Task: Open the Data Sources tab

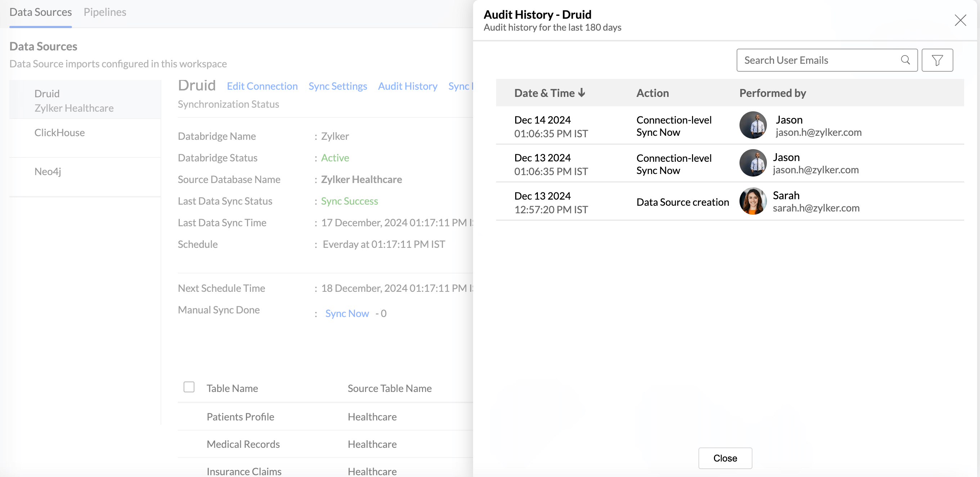Action: 40,12
